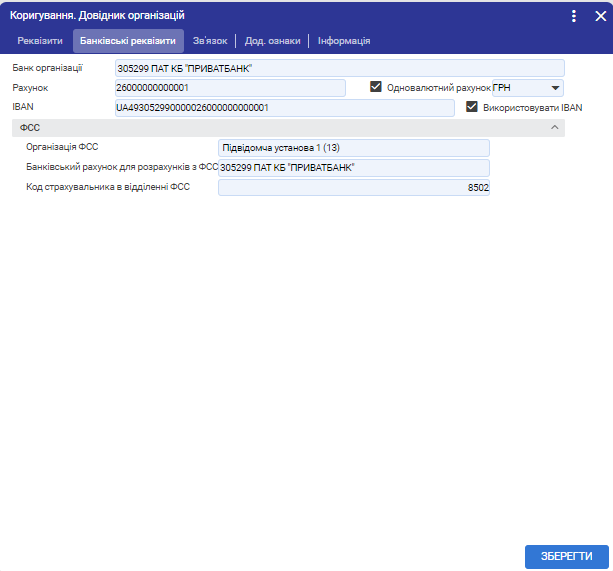Go to the Дод. ознаки tab

point(273,41)
